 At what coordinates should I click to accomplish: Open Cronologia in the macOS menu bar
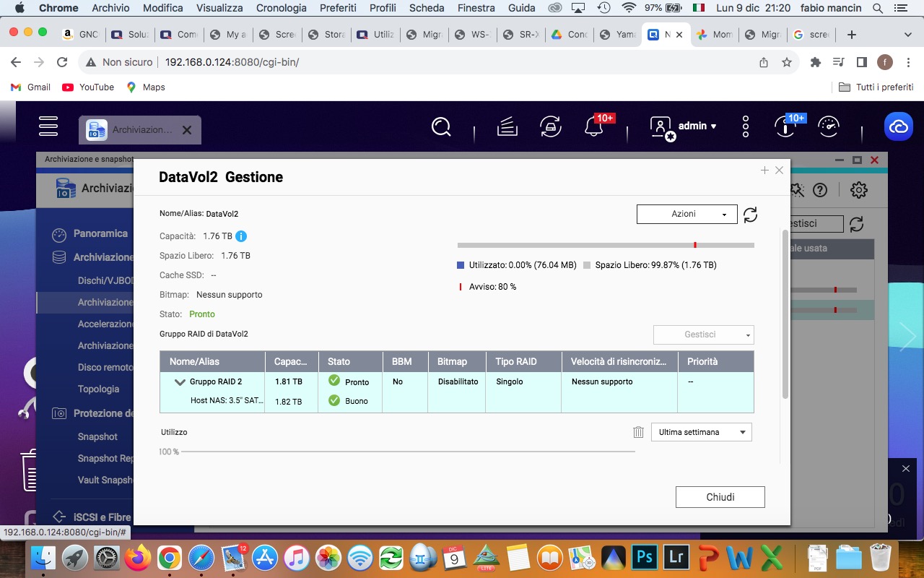click(281, 8)
